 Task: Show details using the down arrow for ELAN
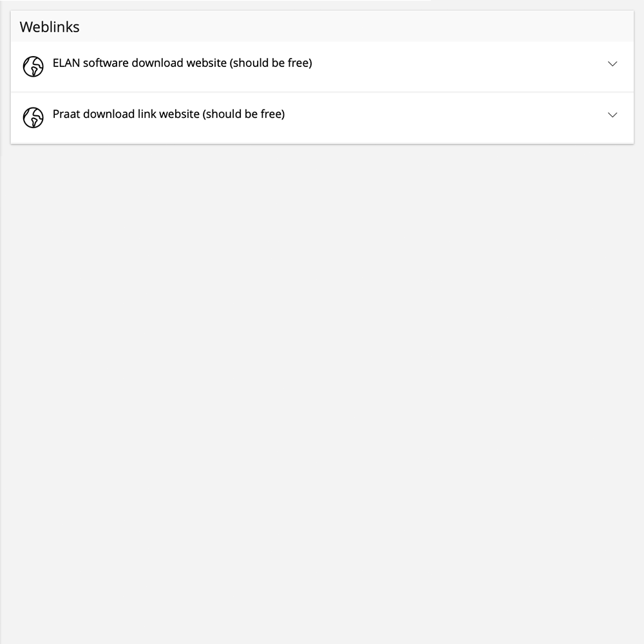point(612,64)
